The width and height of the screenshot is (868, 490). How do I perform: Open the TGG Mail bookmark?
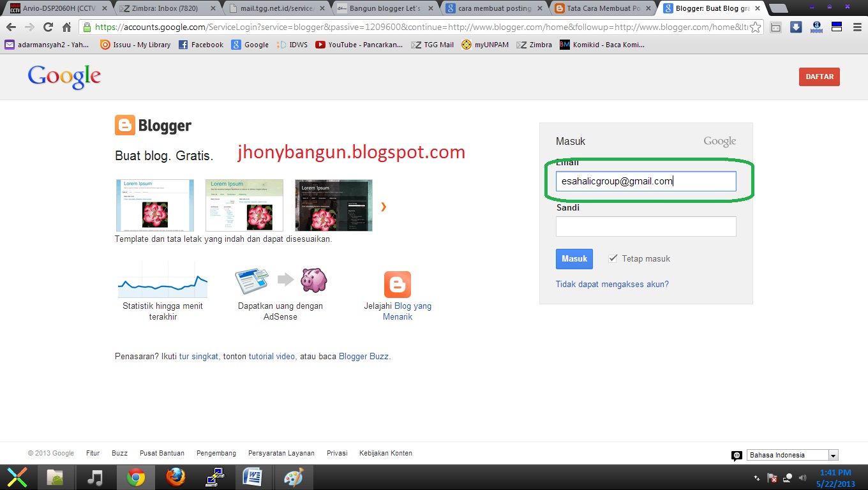432,45
